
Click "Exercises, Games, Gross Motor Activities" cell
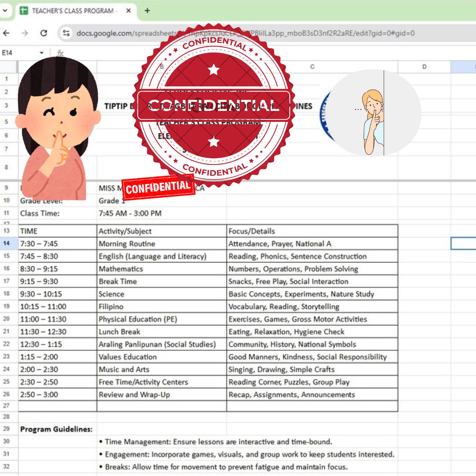312,319
